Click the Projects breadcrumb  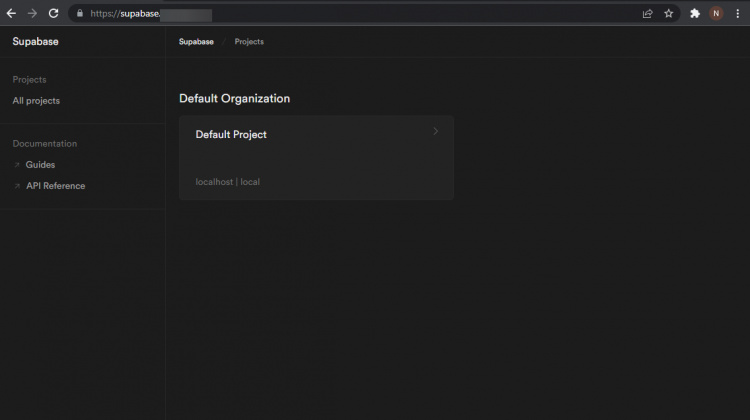tap(249, 42)
